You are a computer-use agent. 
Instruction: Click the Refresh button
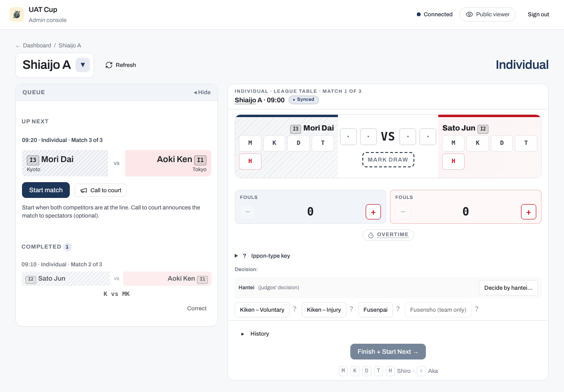pos(120,65)
